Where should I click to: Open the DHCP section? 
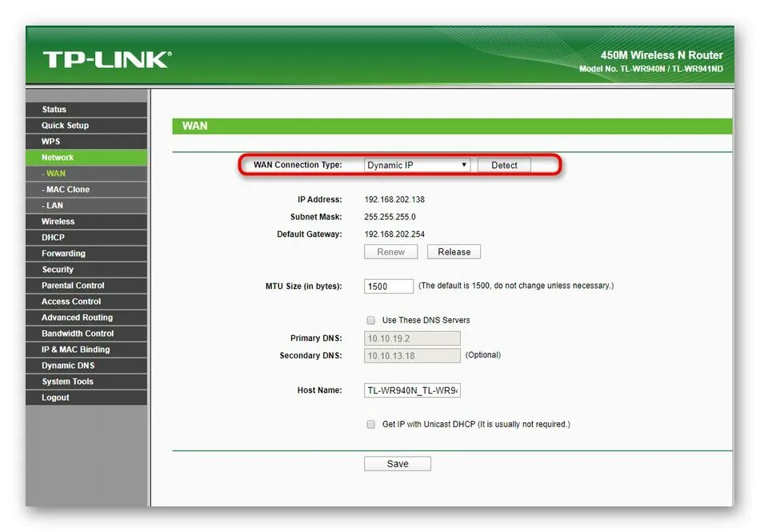[x=86, y=238]
